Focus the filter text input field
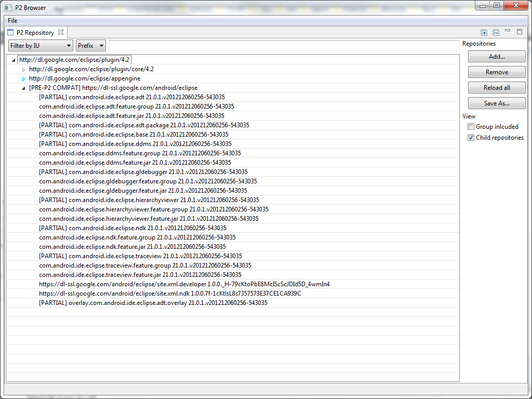The height and width of the screenshot is (399, 532). point(284,46)
